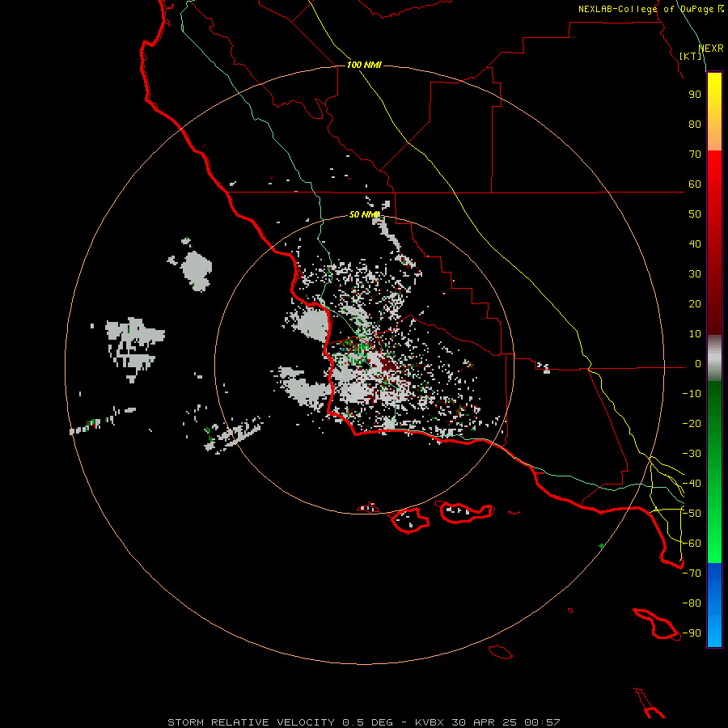Click the -40 scale value

692,484
